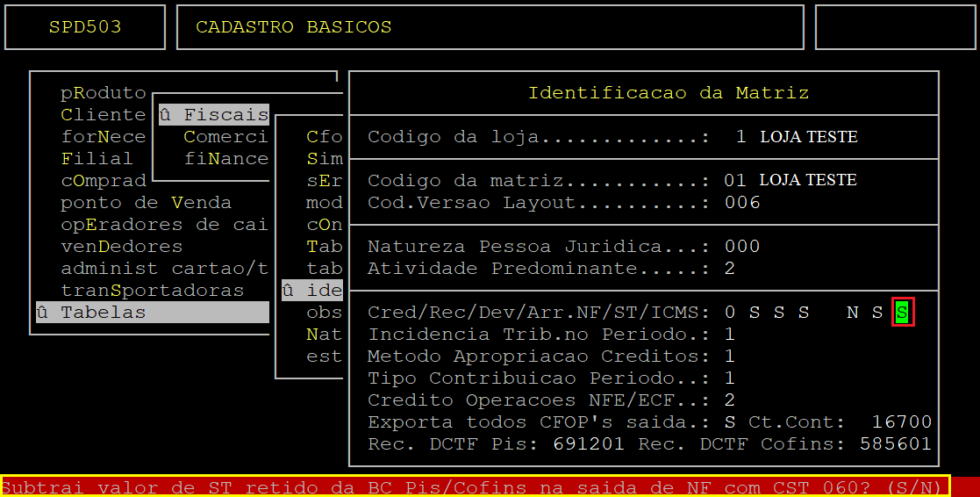Image resolution: width=980 pixels, height=497 pixels.
Task: Toggle the green highlighted S flag
Action: click(903, 313)
